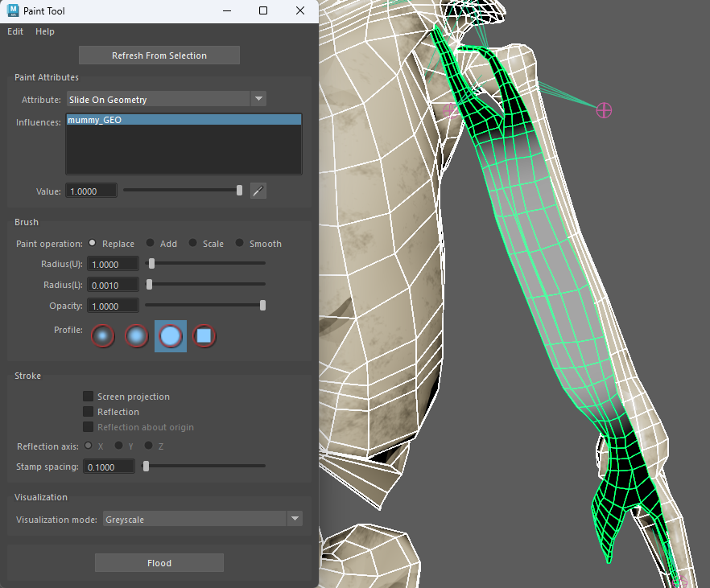
Task: Select the soft Gaussian brush profile
Action: [x=102, y=335]
